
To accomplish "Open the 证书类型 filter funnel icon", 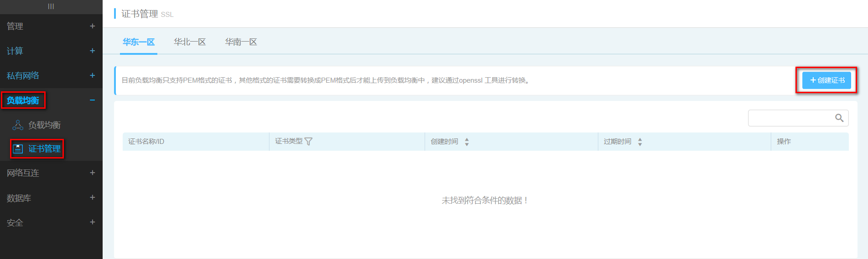I will [x=308, y=142].
